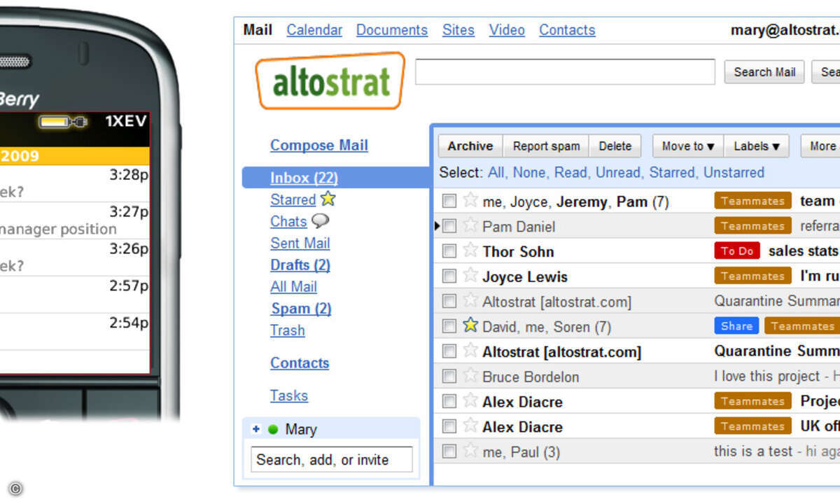Click the Search, add, or invite field
The image size is (840, 504).
click(332, 460)
